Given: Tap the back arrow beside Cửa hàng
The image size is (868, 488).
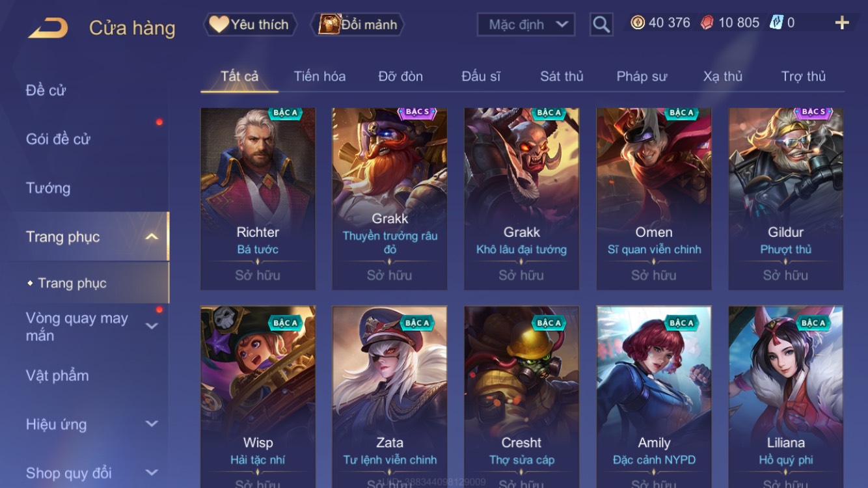Looking at the screenshot, I should pos(47,28).
